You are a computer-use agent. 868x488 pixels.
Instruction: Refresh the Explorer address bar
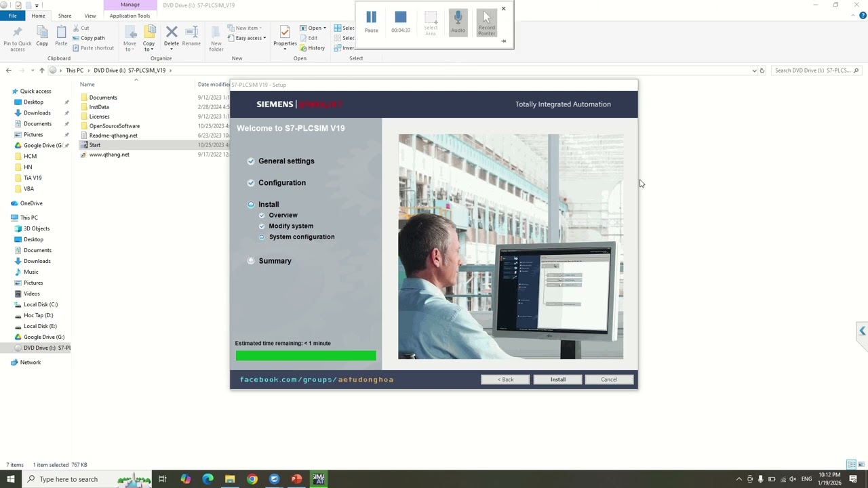(x=762, y=70)
